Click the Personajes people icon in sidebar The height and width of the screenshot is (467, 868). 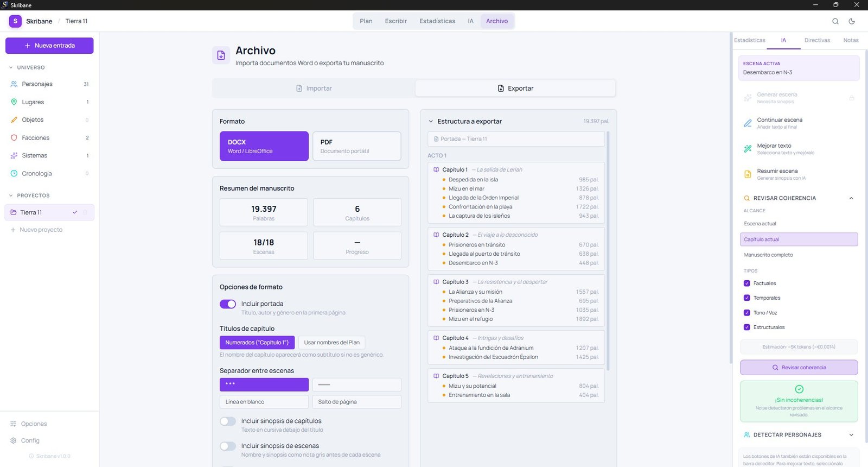coord(14,84)
